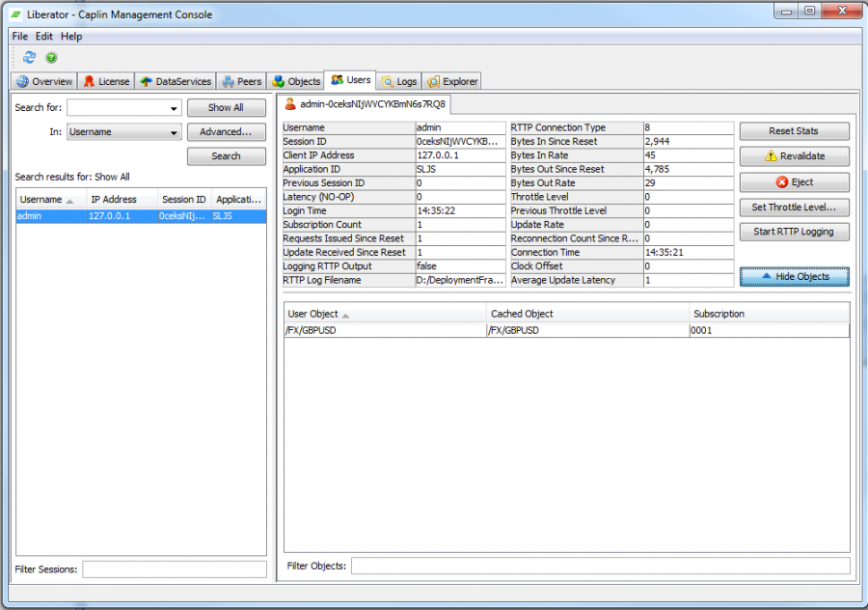Screen dimensions: 868x610
Task: Click the Subscription column header
Action: coord(770,314)
